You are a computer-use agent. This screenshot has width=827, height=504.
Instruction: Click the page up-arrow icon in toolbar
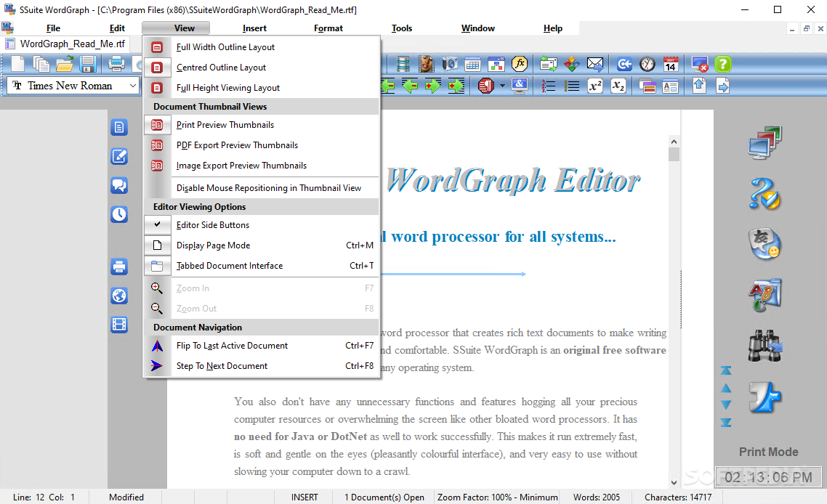coord(699,86)
